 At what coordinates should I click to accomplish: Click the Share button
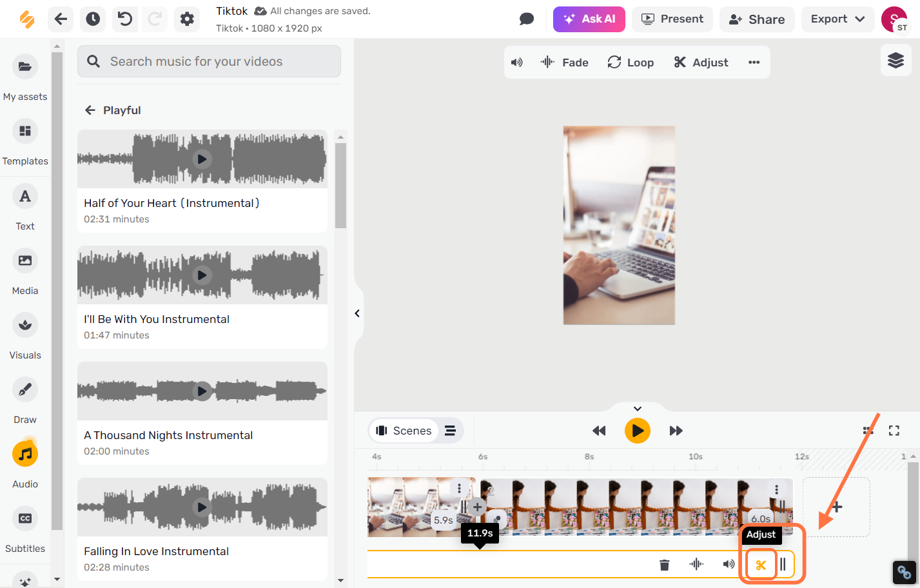click(x=757, y=19)
